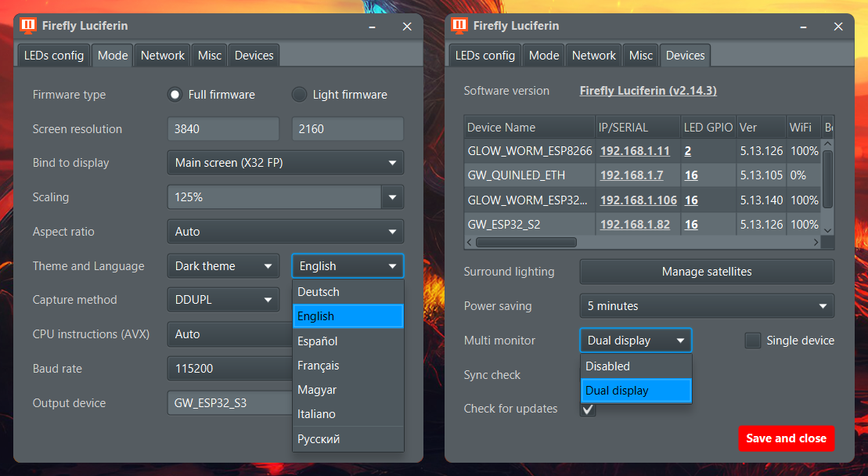Open Mode tab in right window
The height and width of the screenshot is (476, 868).
point(544,56)
